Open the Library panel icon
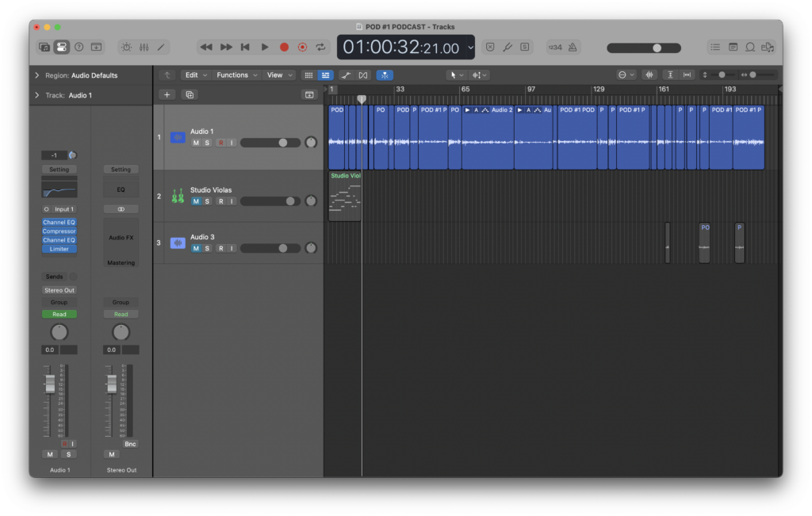The image size is (812, 516). 44,48
